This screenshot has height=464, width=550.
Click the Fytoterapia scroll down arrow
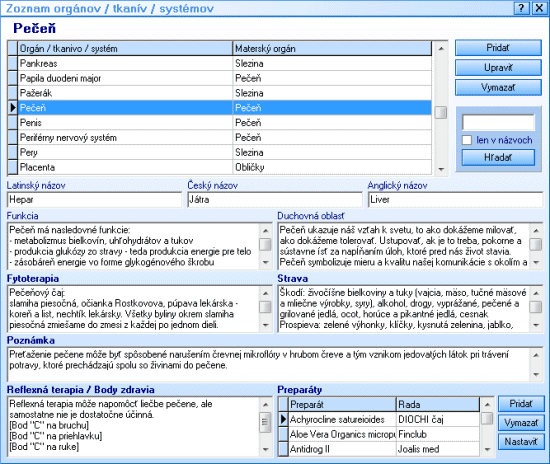pos(266,325)
